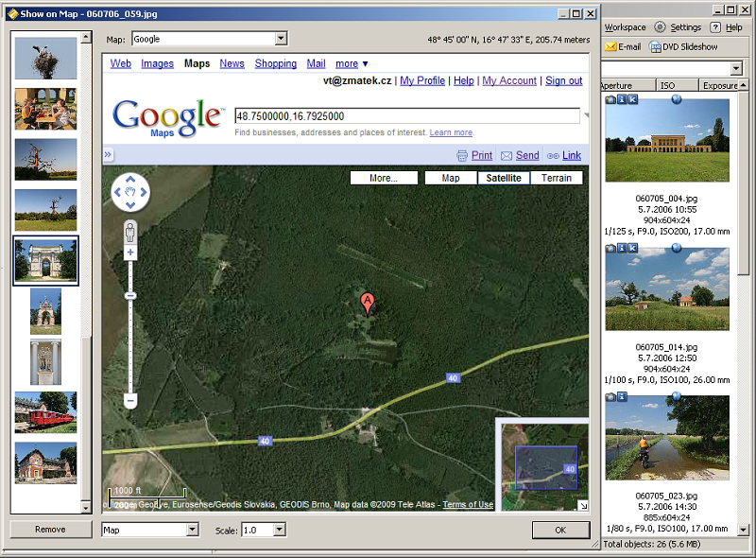Screen dimensions: 756x558
Task: Click the red A marker pin
Action: (x=368, y=305)
